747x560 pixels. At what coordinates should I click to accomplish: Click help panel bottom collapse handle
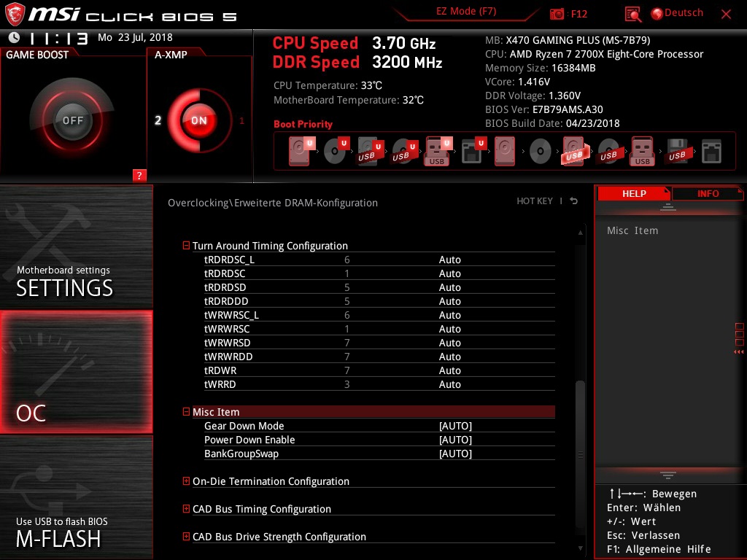point(668,475)
